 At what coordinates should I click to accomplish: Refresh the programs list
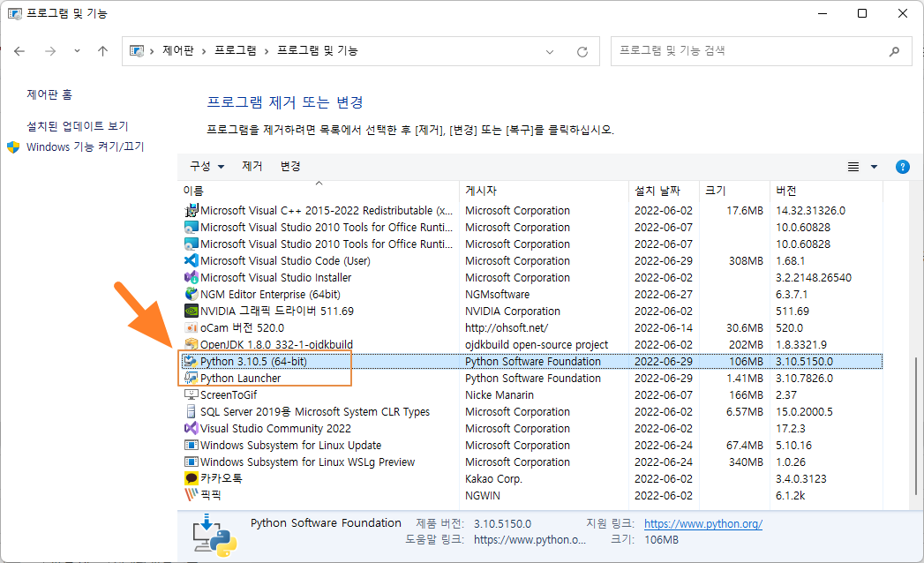tap(582, 52)
